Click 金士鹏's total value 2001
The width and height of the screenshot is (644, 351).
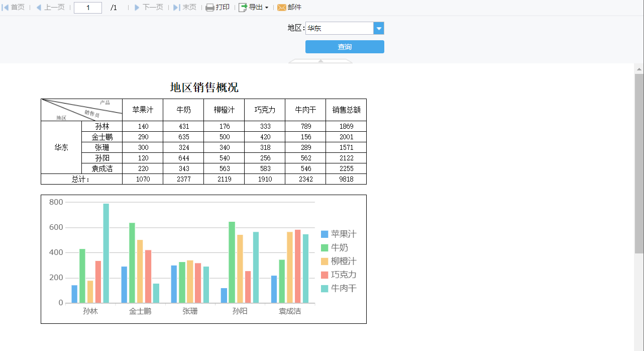coord(346,137)
